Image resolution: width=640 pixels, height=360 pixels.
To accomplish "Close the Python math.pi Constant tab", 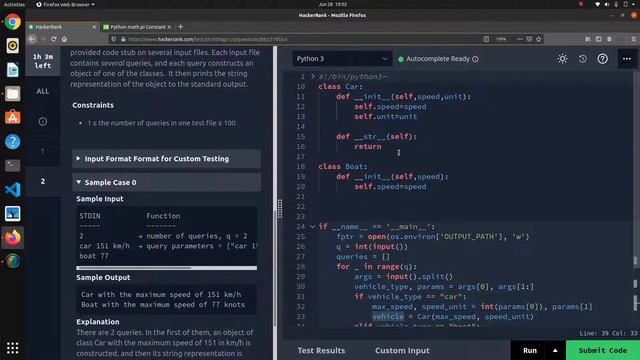I will [169, 27].
